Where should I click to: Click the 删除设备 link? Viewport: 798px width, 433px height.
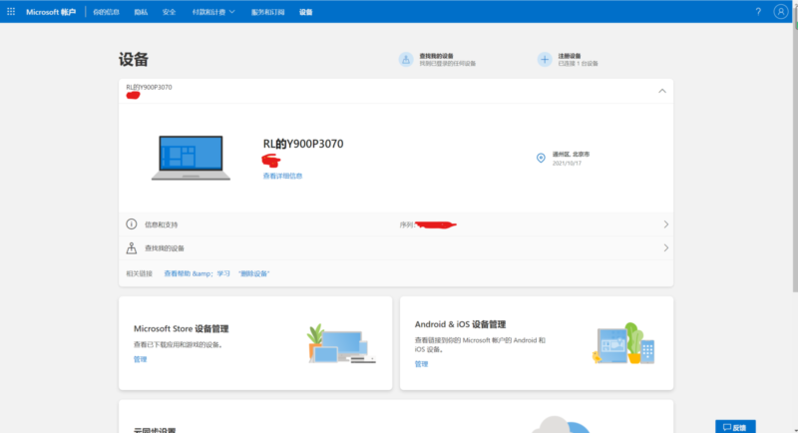pos(254,273)
